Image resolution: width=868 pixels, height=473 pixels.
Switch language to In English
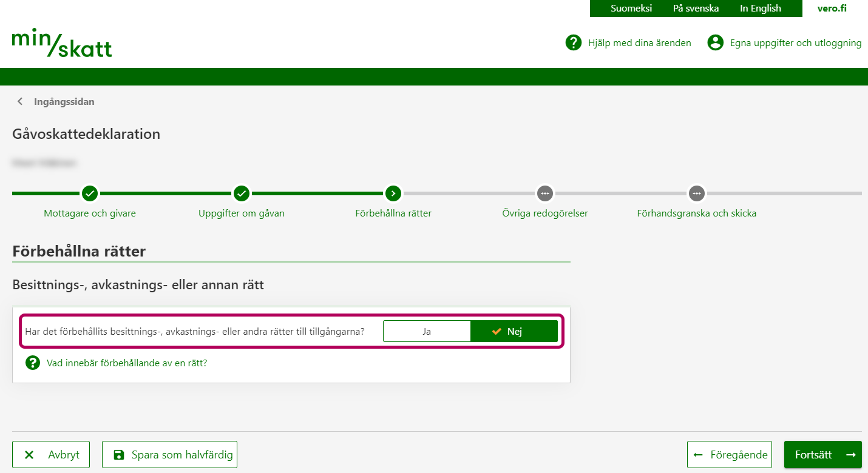pos(760,8)
